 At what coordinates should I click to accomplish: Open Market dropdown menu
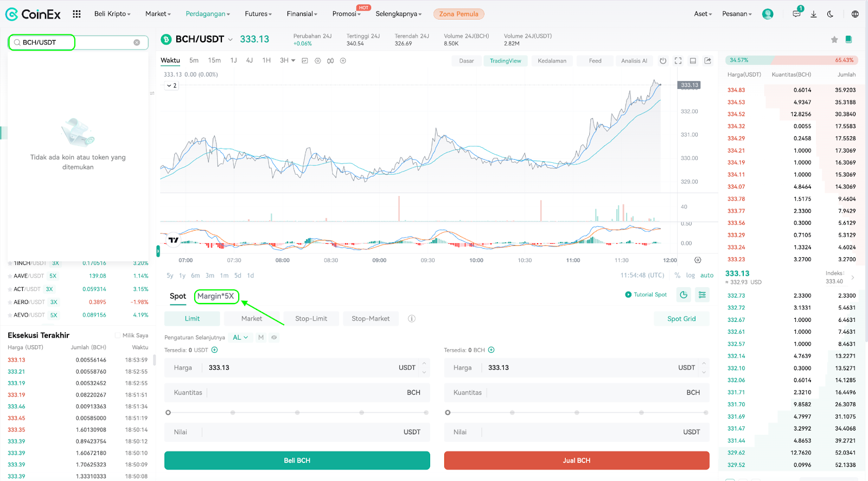coord(158,14)
